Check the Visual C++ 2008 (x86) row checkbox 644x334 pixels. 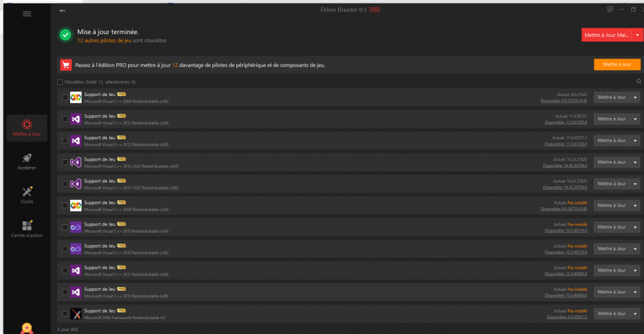click(x=65, y=97)
